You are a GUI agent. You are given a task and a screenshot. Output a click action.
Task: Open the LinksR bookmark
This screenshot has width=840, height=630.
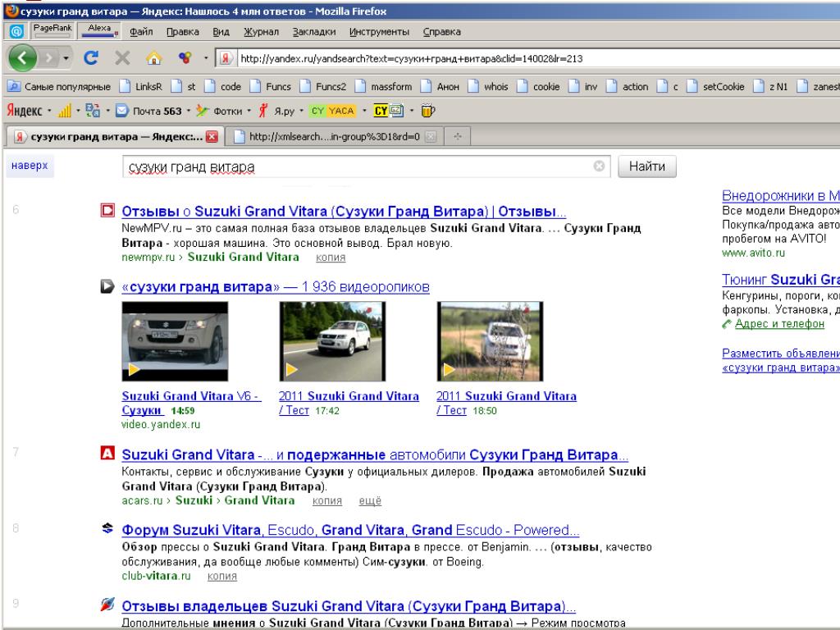point(141,86)
